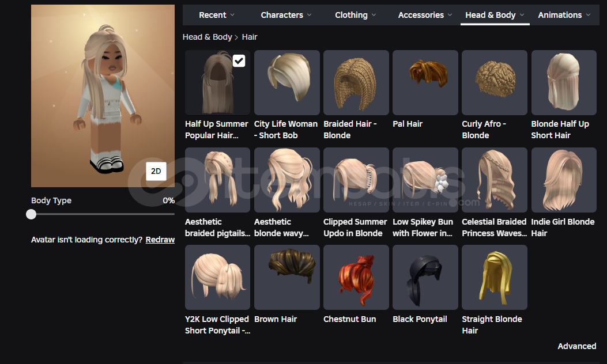Equip Y2K Low Clipped Short Ponytail
The image size is (607, 364).
[x=217, y=278]
